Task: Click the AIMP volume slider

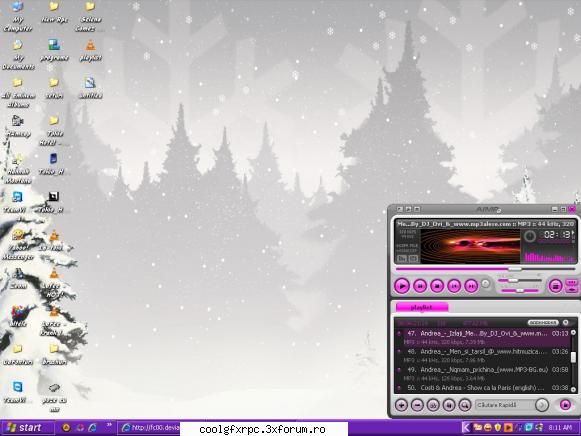Action: click(x=519, y=280)
